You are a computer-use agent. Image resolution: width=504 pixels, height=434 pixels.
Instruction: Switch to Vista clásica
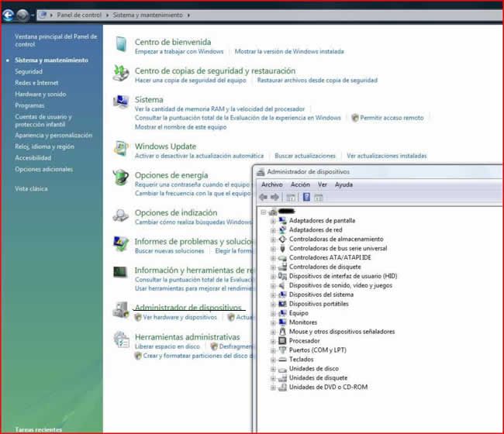[x=31, y=188]
